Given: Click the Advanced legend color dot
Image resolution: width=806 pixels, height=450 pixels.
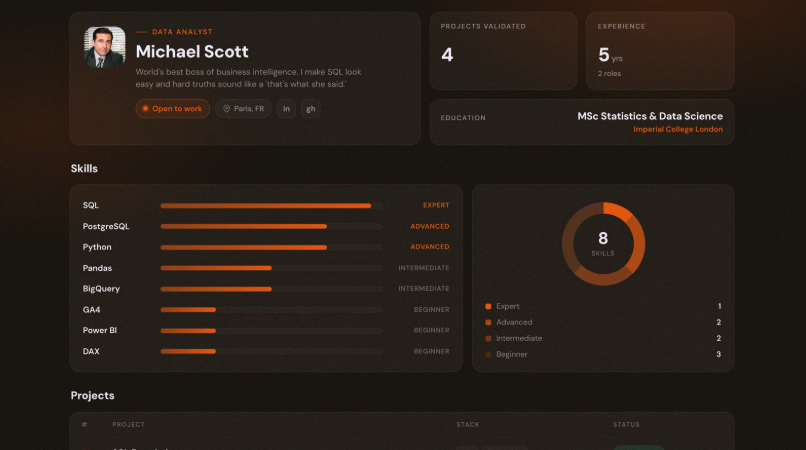Looking at the screenshot, I should (488, 322).
